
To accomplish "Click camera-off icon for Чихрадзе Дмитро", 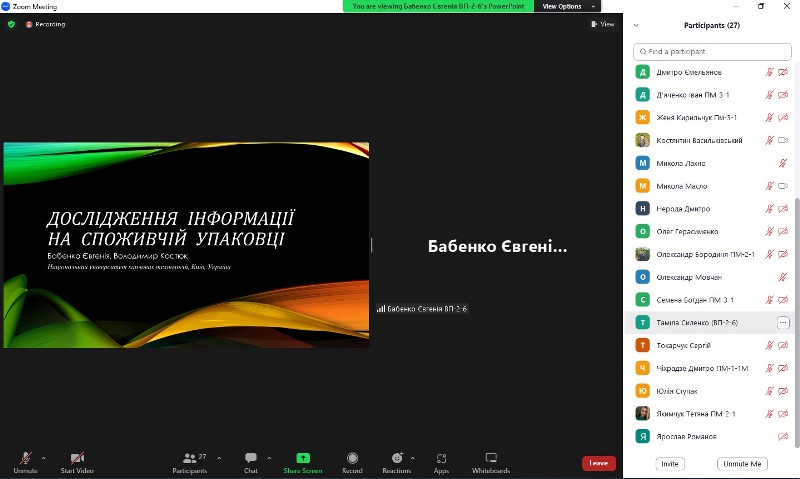I will pyautogui.click(x=783, y=368).
